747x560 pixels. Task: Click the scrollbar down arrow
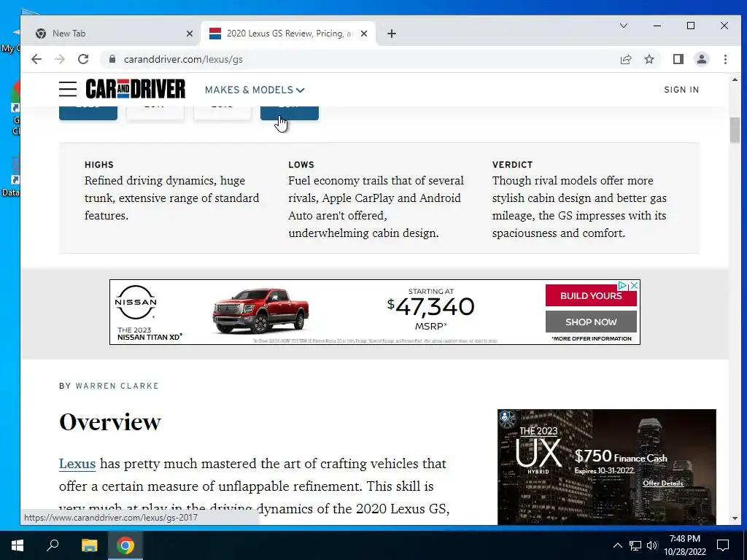(x=735, y=518)
